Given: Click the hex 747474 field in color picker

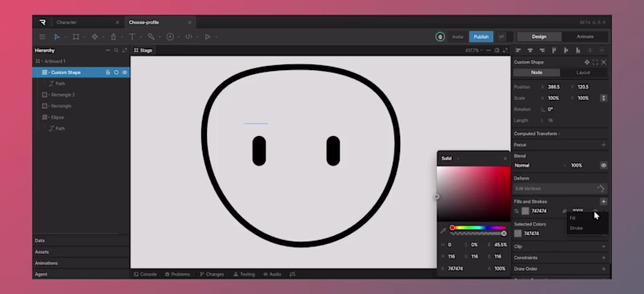Looking at the screenshot, I should click(x=455, y=268).
